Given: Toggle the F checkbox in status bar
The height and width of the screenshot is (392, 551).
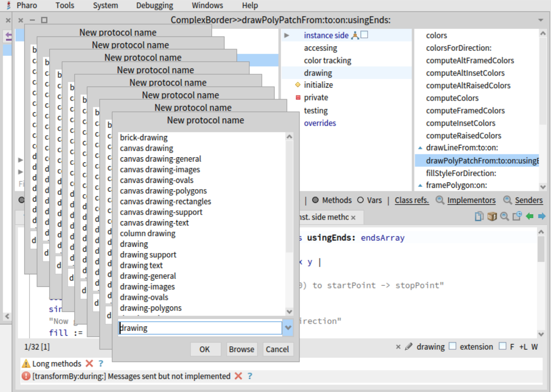Looking at the screenshot, I should [503, 346].
